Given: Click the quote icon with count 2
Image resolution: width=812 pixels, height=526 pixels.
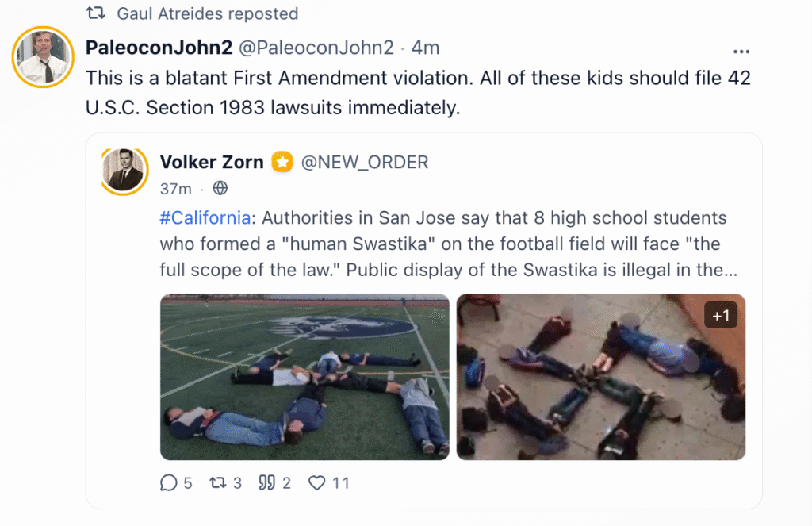Looking at the screenshot, I should tap(266, 482).
